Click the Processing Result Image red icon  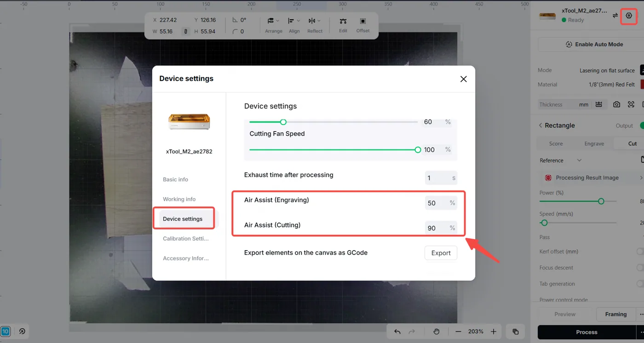coord(548,178)
